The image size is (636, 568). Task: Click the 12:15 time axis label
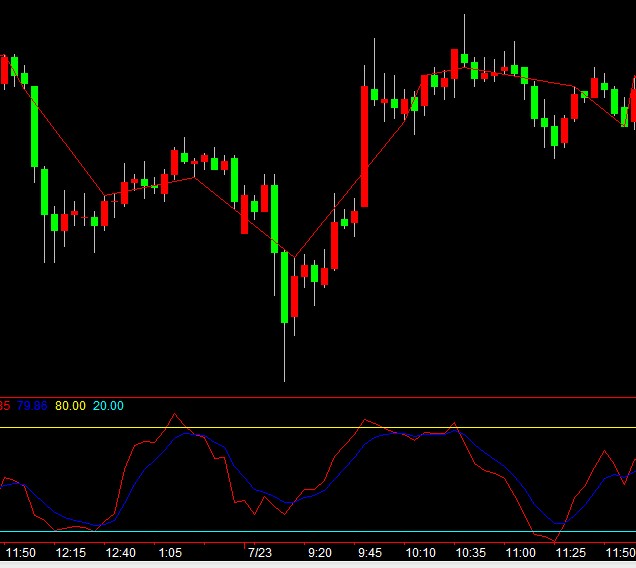click(71, 553)
